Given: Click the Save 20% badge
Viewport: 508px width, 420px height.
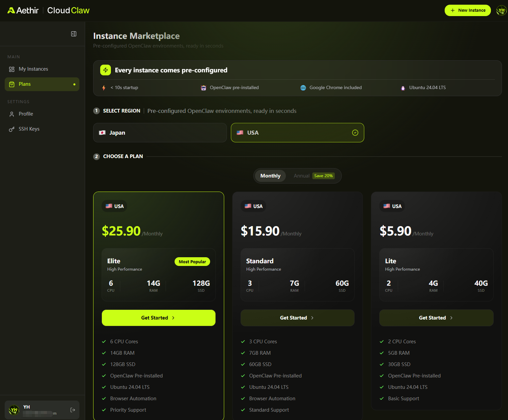Looking at the screenshot, I should [323, 176].
